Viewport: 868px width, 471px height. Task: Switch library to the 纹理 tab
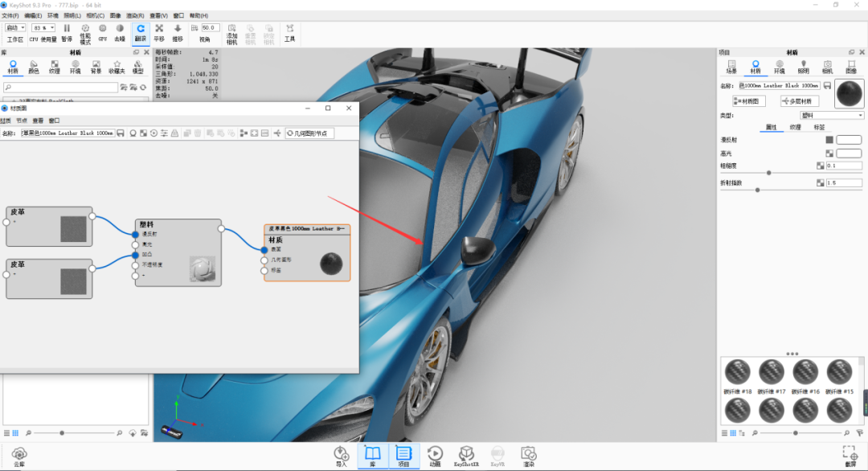[55, 67]
